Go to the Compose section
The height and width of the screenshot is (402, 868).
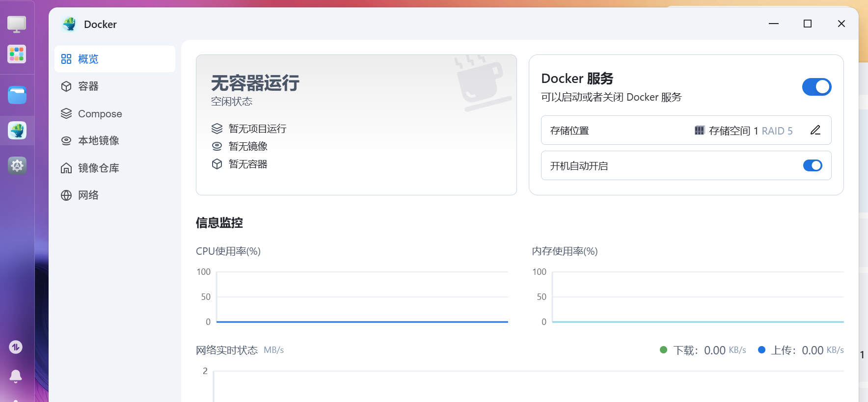[100, 114]
